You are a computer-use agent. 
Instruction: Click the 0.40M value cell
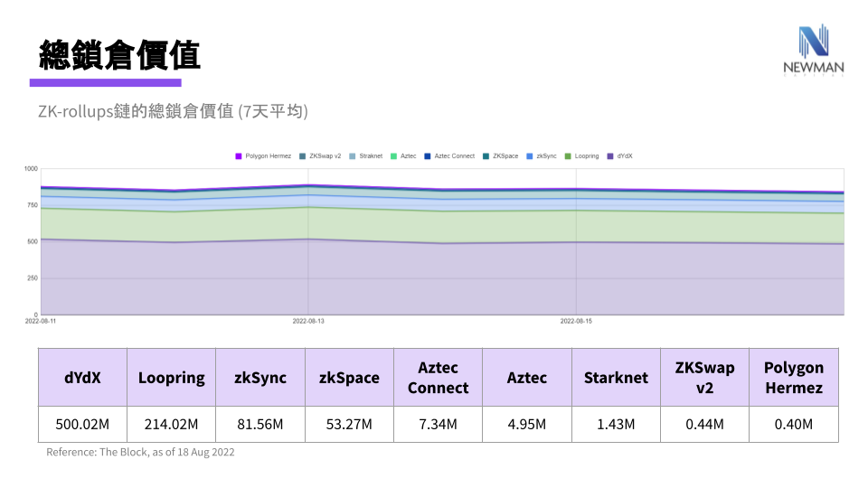tap(794, 425)
